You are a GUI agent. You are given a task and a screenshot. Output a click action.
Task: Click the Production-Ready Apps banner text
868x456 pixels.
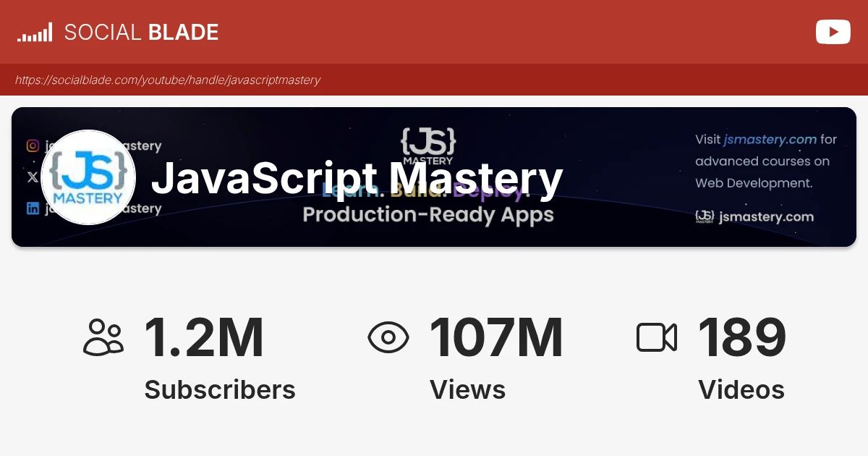(x=428, y=215)
